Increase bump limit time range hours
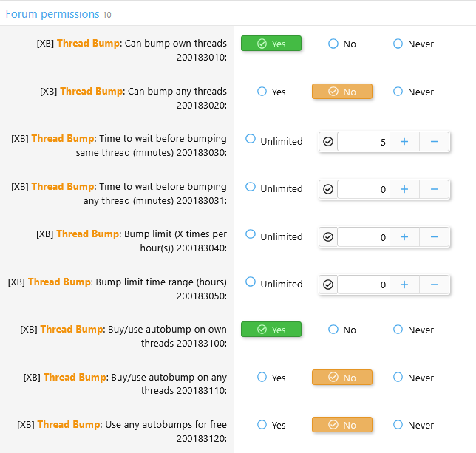Screen dimensions: 476x453 pyautogui.click(x=404, y=285)
